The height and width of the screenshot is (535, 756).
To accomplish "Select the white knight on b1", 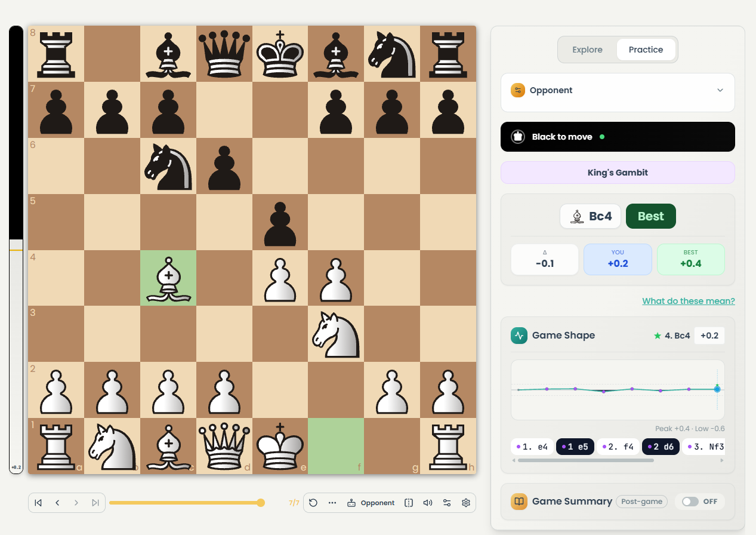I will (112, 446).
